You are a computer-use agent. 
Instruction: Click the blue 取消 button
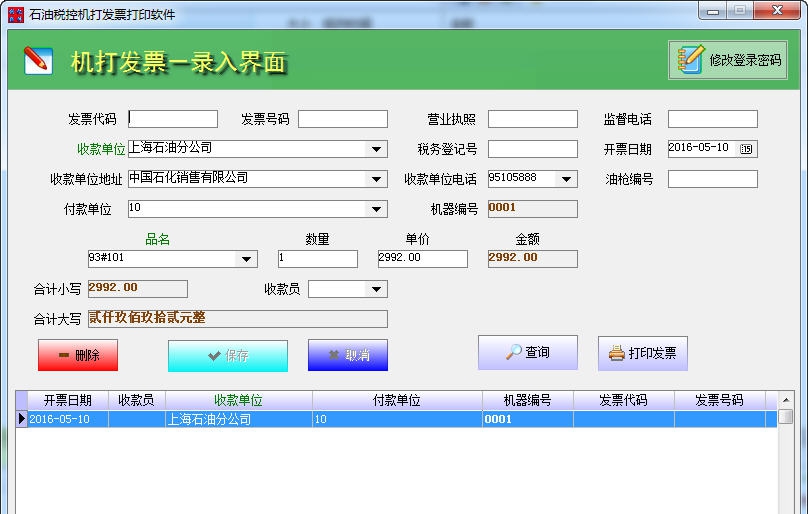coord(348,355)
